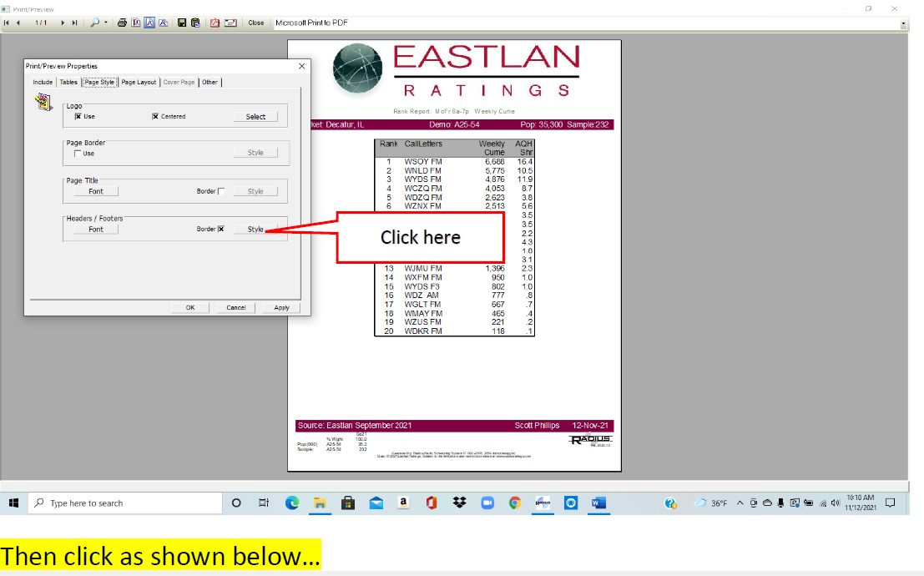This screenshot has height=576, width=924.
Task: Click OK in Print/Preview Properties
Action: pyautogui.click(x=189, y=308)
